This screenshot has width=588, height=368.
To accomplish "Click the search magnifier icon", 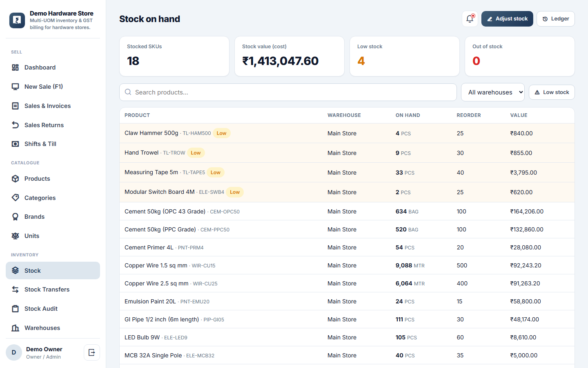I will [x=128, y=92].
